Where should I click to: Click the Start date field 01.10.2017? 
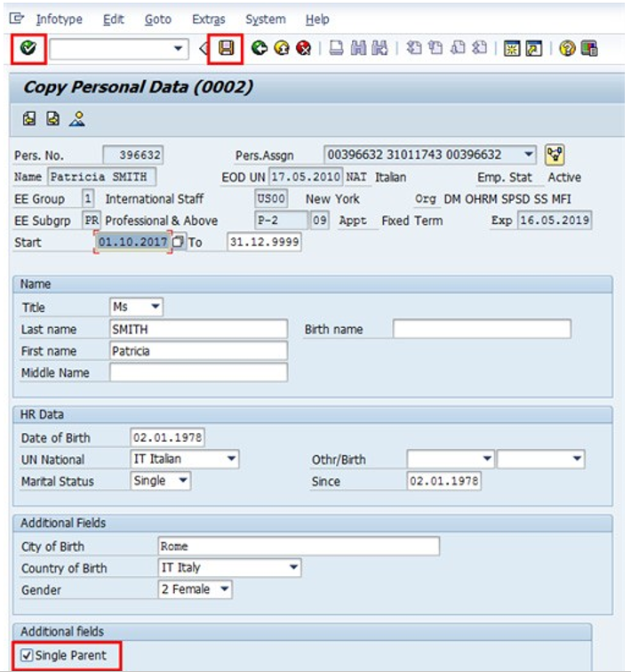coord(132,242)
